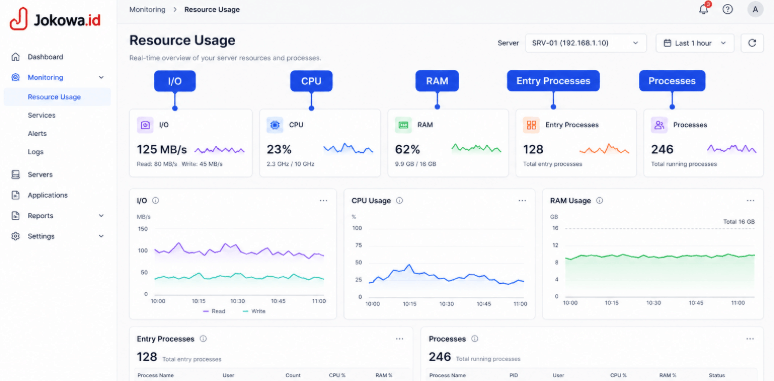The image size is (774, 381).
Task: Click the I/O card sparkline
Action: click(x=220, y=150)
